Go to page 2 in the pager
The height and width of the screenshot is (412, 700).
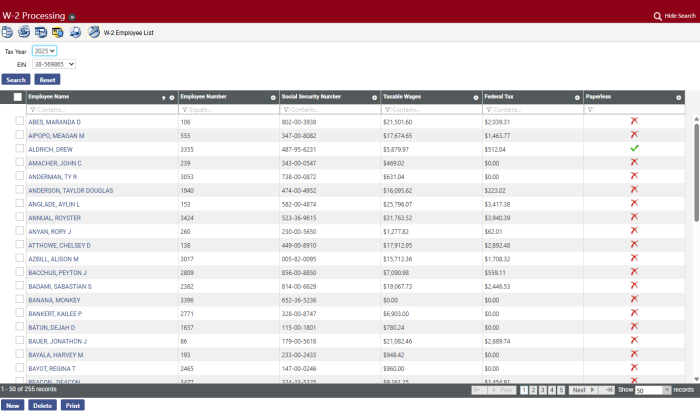535,390
